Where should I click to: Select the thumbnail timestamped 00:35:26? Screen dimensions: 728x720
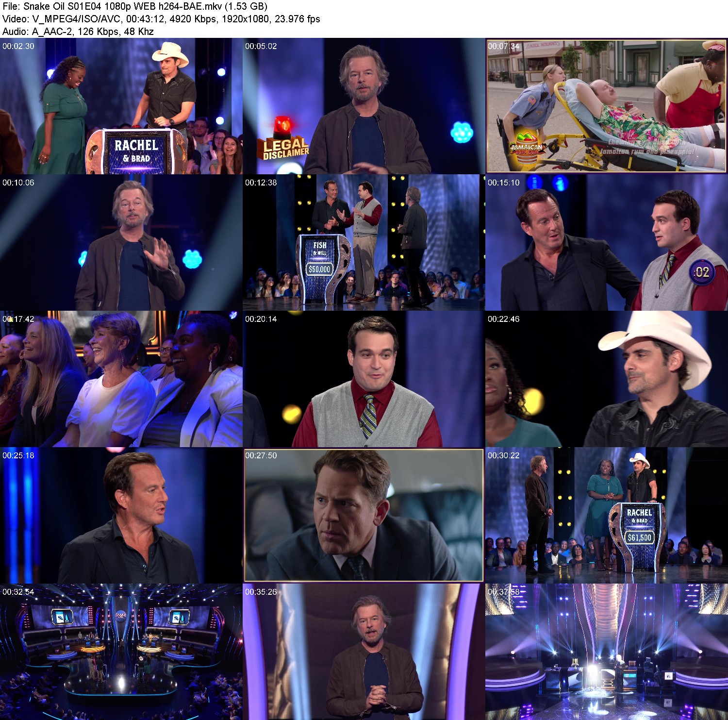[x=364, y=652]
